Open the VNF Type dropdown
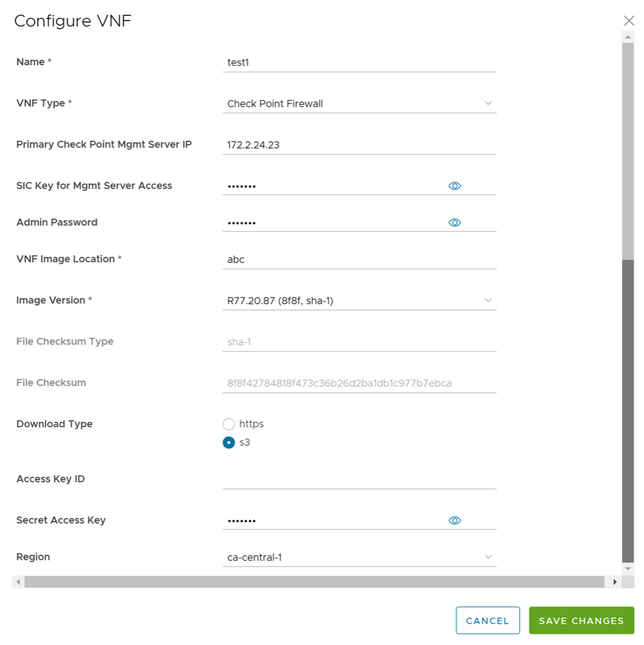Image resolution: width=644 pixels, height=645 pixels. (x=359, y=104)
